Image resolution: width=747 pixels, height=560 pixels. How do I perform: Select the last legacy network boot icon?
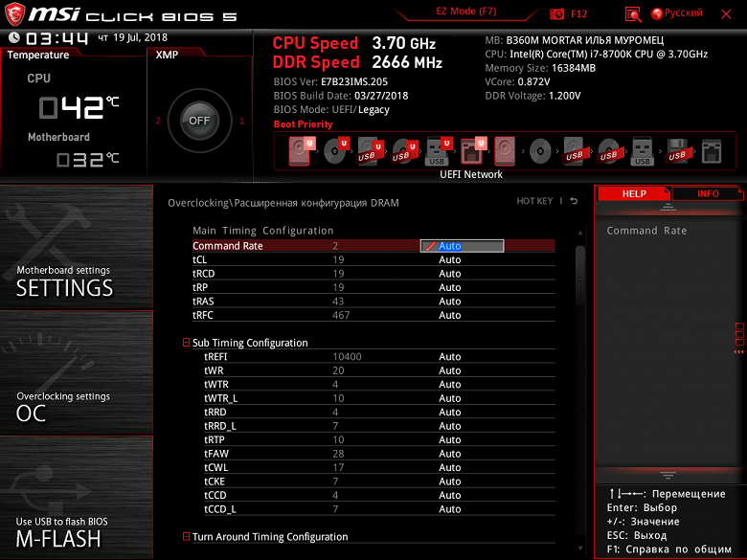pos(712,151)
